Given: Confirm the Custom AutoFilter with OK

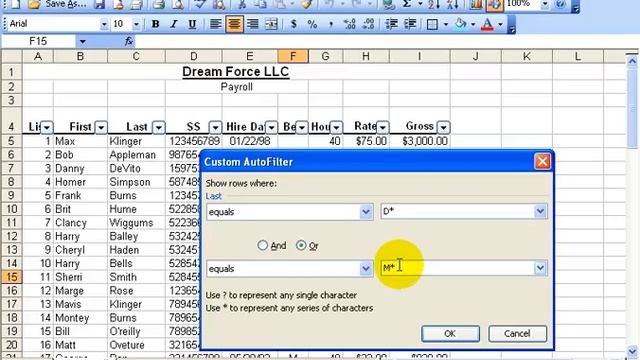Looking at the screenshot, I should [450, 333].
